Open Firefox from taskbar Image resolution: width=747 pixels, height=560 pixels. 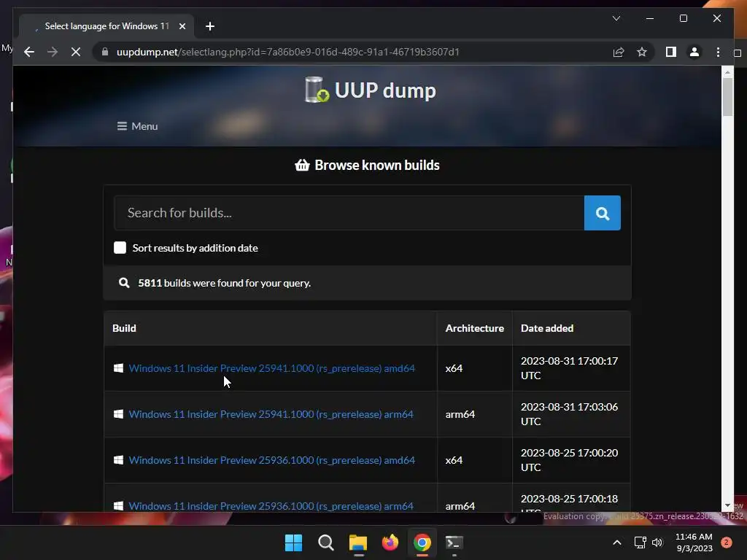(390, 542)
